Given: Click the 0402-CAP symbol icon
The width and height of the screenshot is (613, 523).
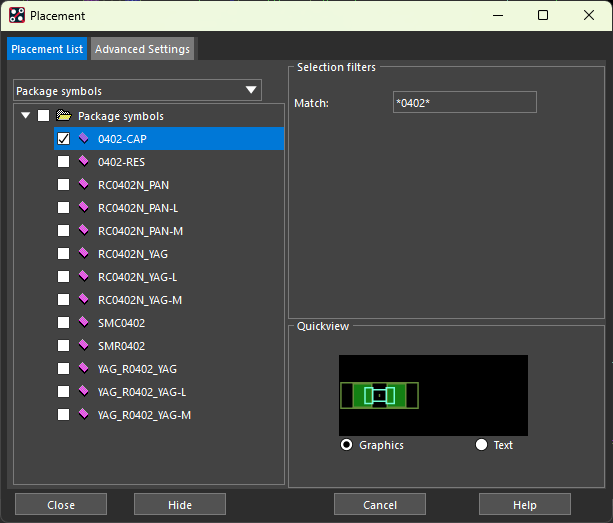Looking at the screenshot, I should click(x=84, y=138).
